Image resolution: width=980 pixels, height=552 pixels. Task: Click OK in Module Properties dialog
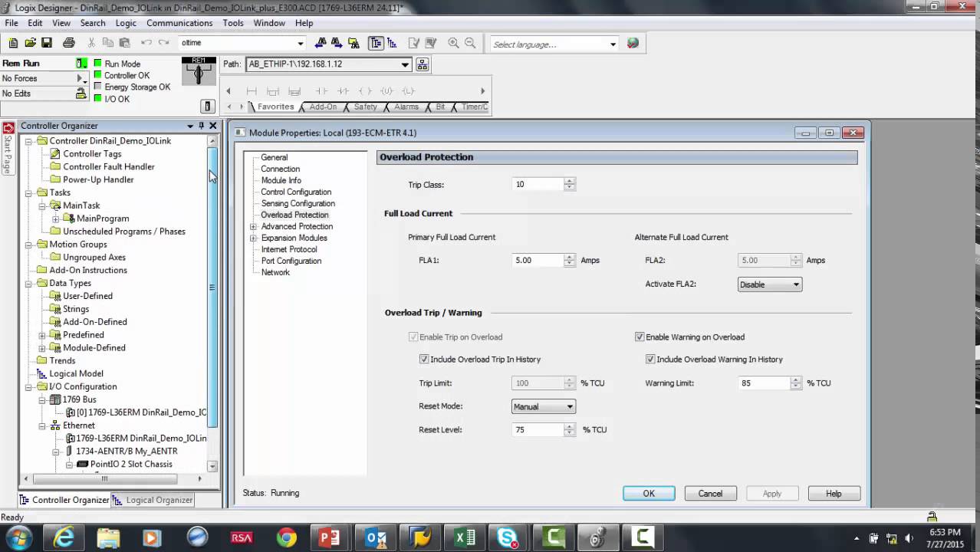649,494
